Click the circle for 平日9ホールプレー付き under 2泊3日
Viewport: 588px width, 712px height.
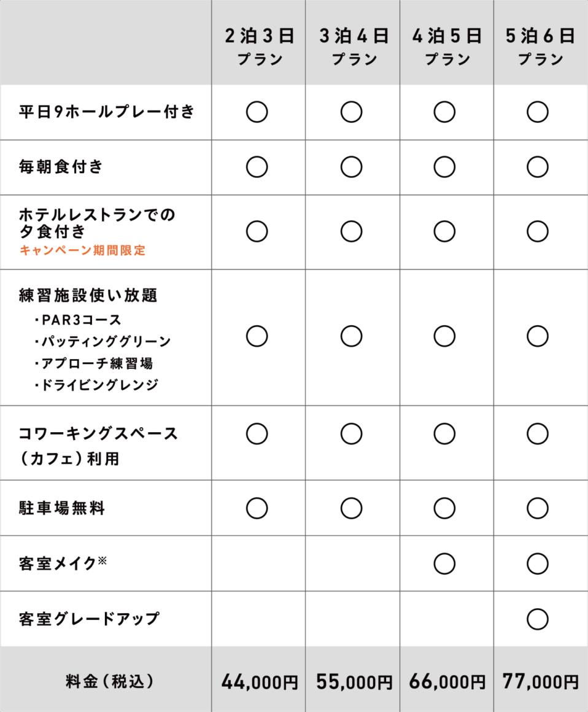tap(257, 112)
